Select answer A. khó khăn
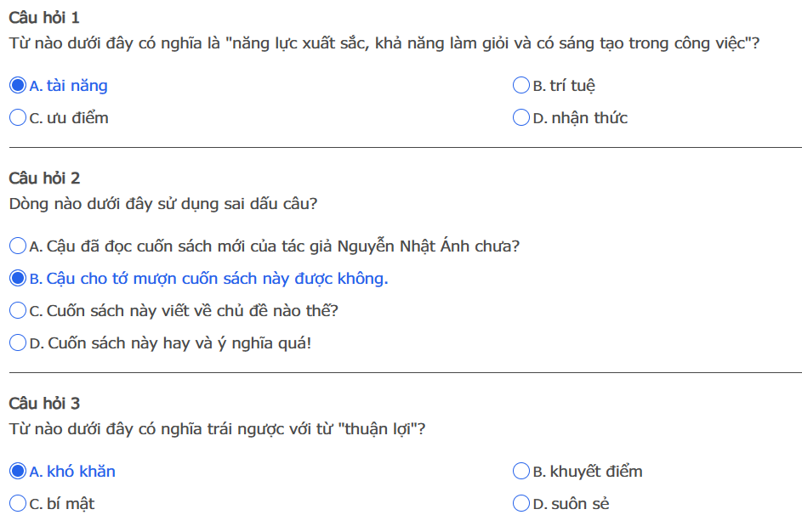 (18, 472)
